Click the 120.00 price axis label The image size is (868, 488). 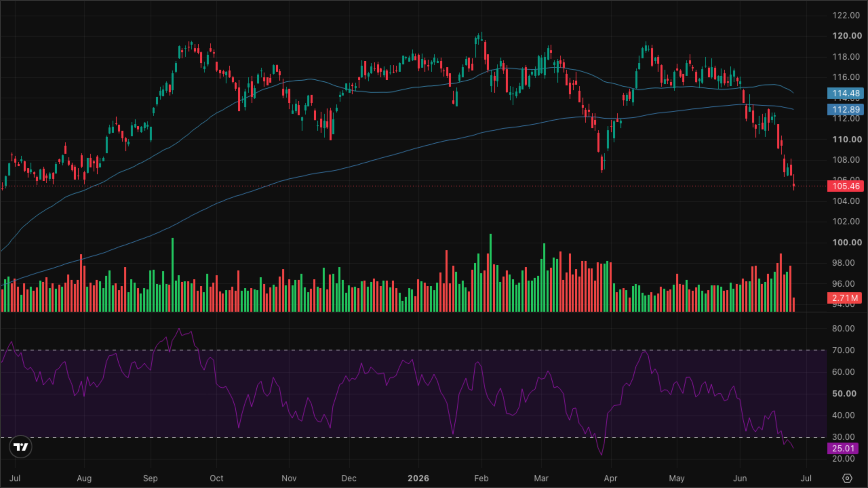(847, 36)
